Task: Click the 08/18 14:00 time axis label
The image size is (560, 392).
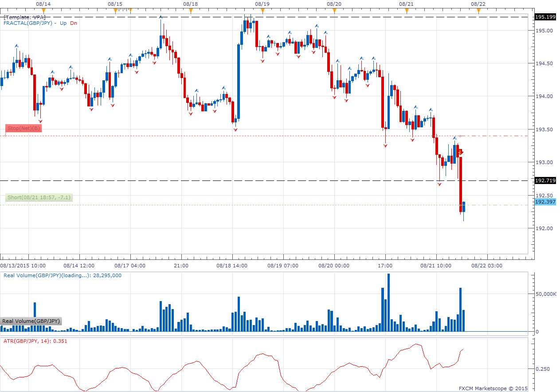Action: tap(232, 266)
